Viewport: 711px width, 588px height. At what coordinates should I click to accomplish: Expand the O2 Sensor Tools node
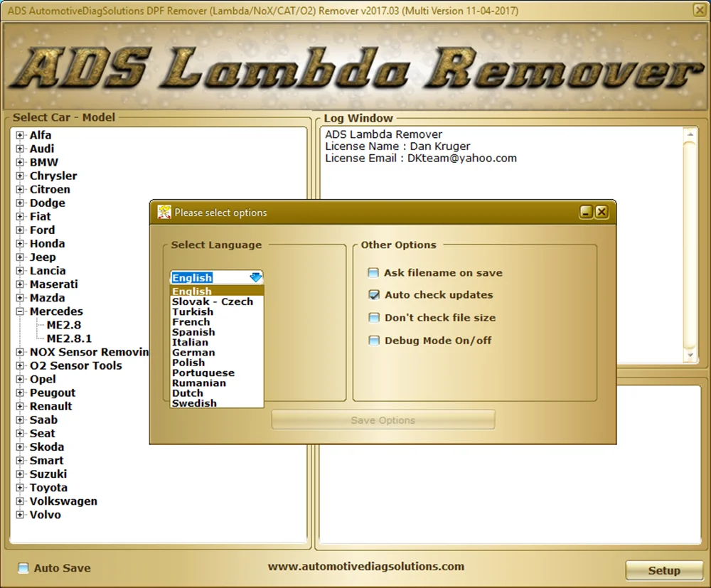19,365
